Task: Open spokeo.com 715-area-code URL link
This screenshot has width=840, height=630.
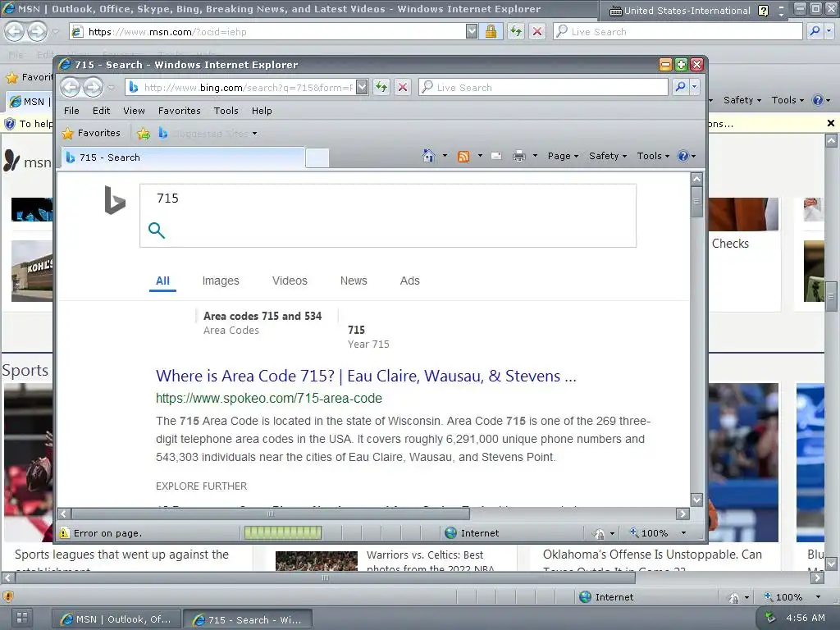Action: [x=269, y=399]
